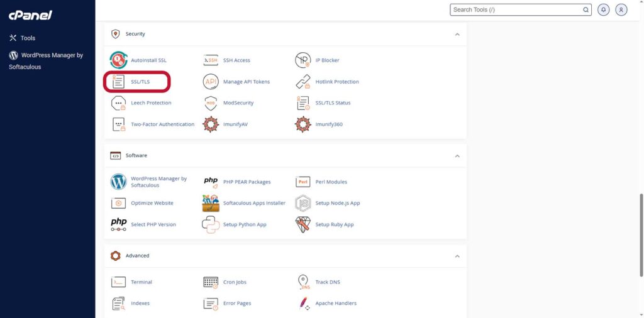Open the ImunifyAV icon
Viewport: 644px width, 318px height.
[211, 124]
